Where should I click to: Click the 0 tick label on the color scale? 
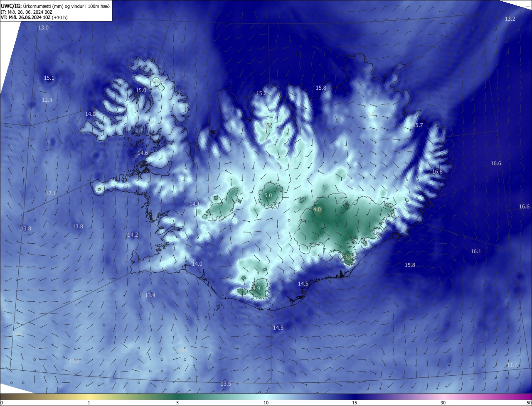[2, 403]
